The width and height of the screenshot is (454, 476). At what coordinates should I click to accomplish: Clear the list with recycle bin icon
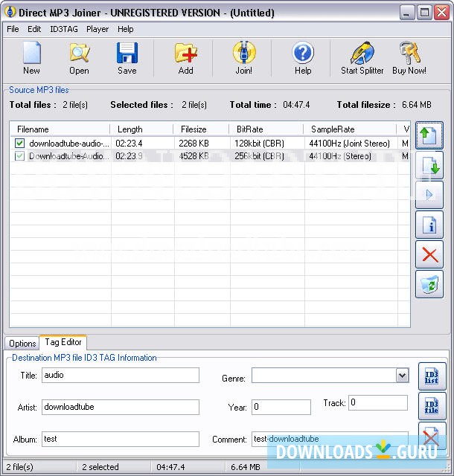coord(429,284)
